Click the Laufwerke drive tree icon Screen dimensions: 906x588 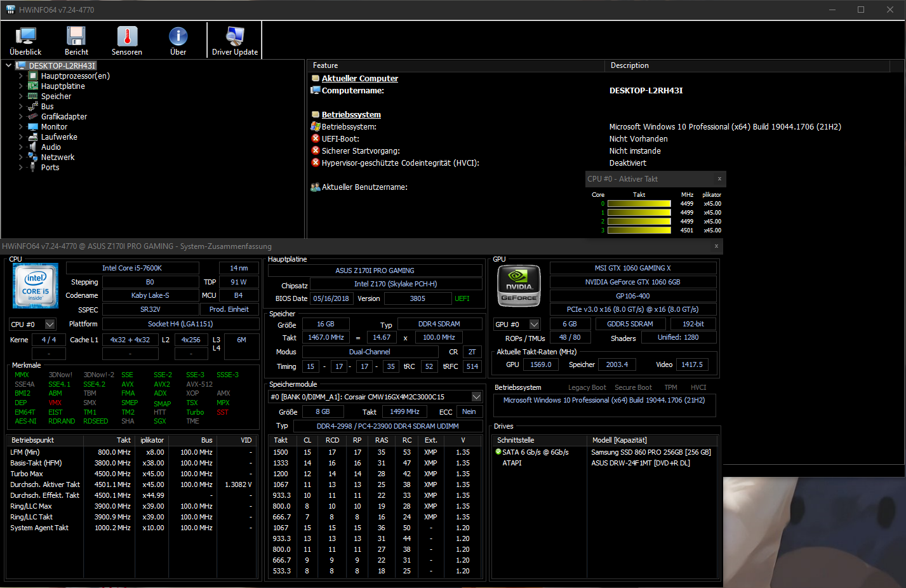(33, 137)
